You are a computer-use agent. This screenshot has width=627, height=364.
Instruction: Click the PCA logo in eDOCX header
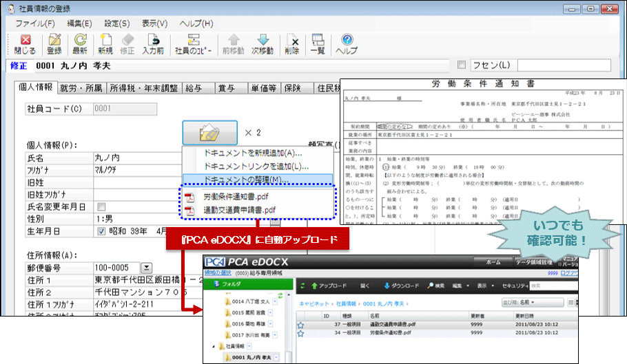pyautogui.click(x=215, y=262)
